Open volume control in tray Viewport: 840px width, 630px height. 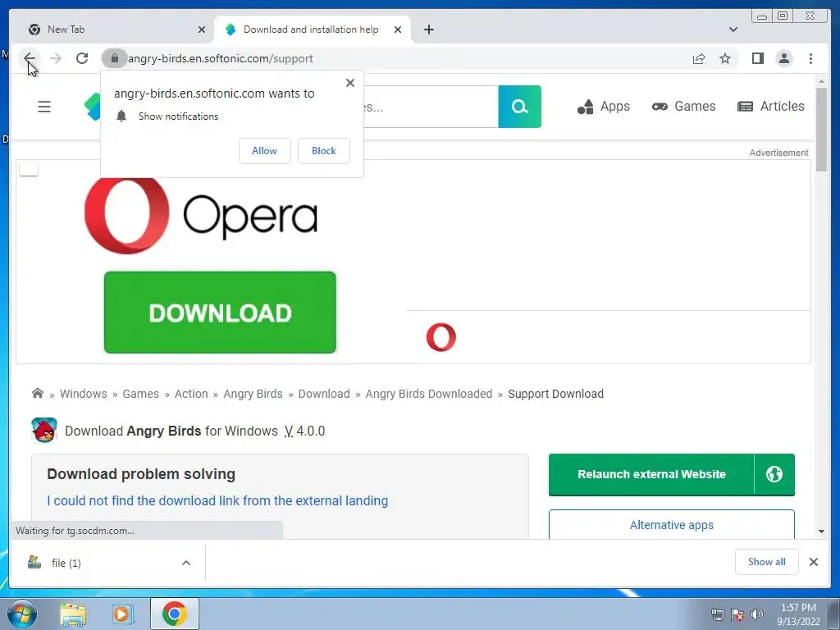(756, 614)
